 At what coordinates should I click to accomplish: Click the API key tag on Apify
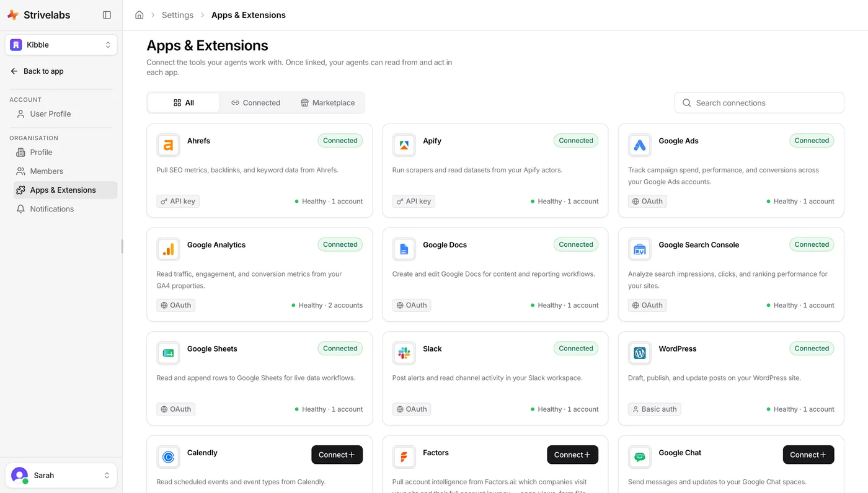tap(414, 202)
